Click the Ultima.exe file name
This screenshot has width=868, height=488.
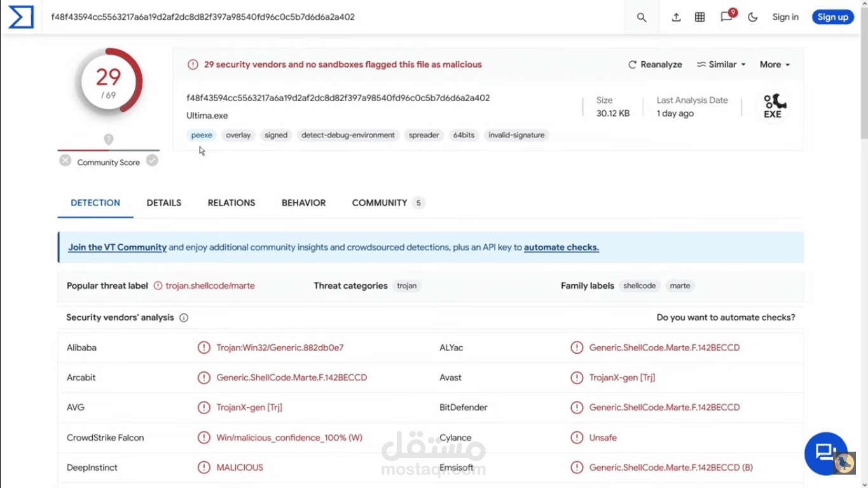[207, 116]
